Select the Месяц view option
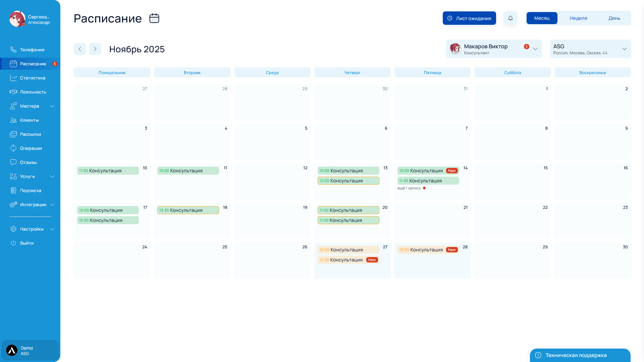 [x=542, y=18]
